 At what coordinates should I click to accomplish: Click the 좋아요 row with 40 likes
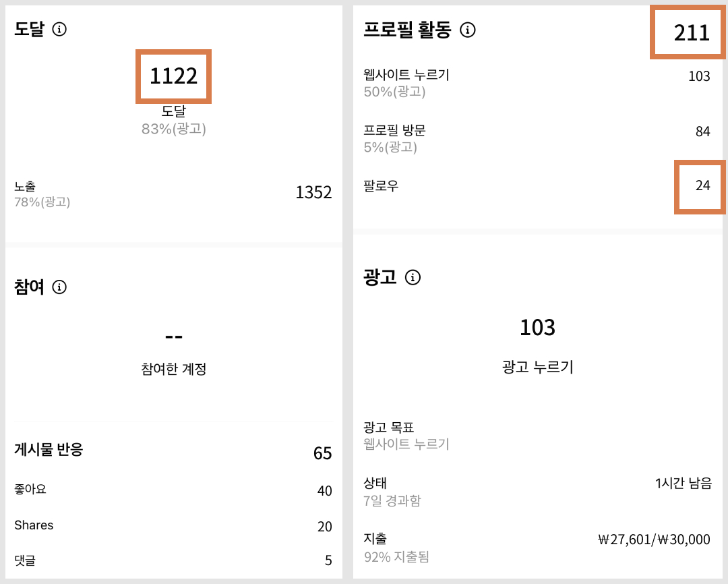(x=173, y=490)
